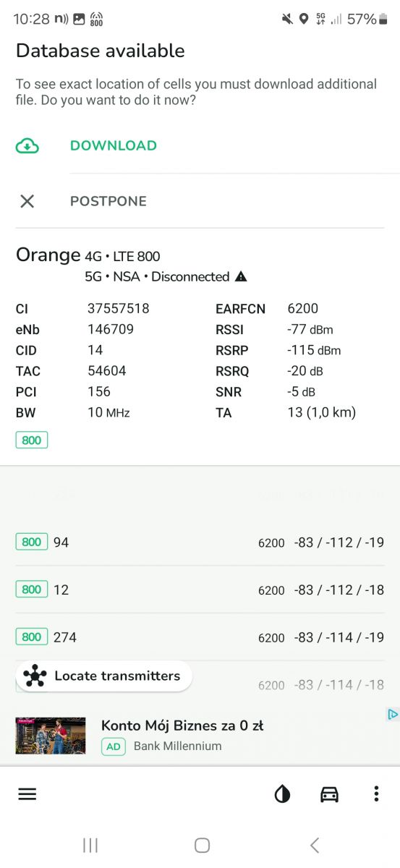
Task: Tap the cloud download icon
Action: coord(27,145)
